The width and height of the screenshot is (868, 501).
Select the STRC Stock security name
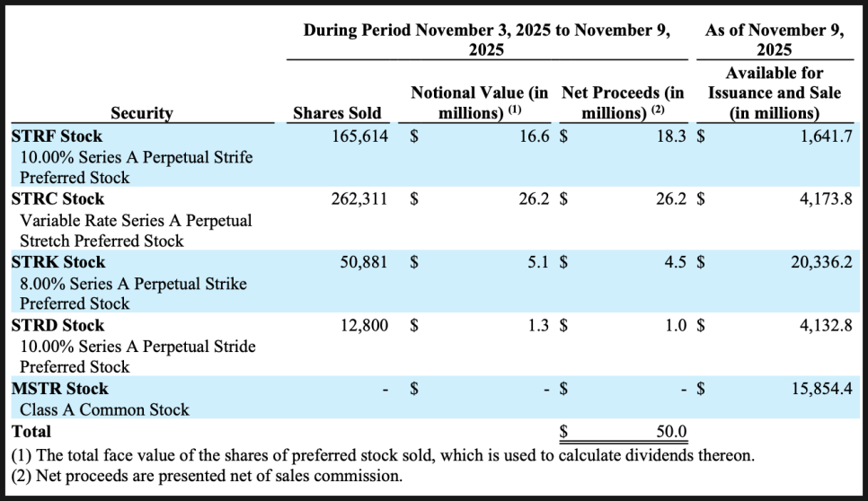pos(58,199)
